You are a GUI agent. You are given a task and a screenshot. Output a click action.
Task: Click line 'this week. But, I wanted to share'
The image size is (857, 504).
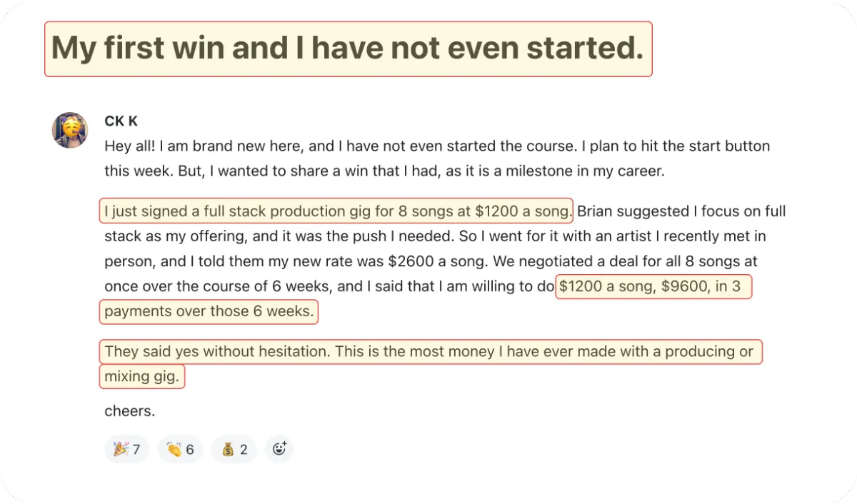[x=384, y=171]
